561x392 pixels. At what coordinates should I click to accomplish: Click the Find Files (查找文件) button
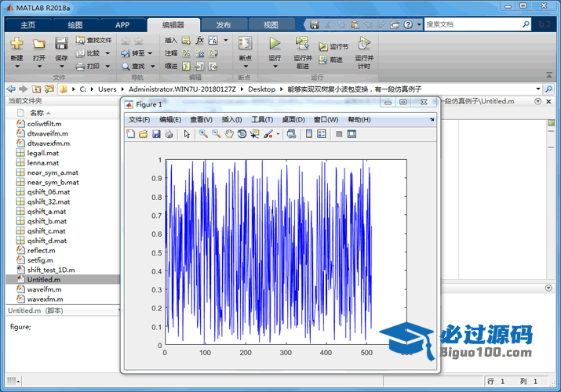tap(94, 40)
